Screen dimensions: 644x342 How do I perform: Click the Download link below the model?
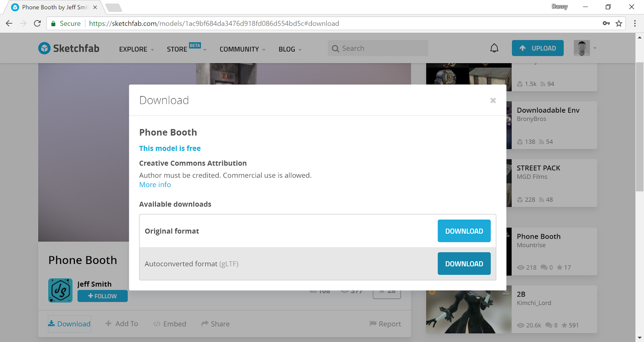(x=69, y=324)
